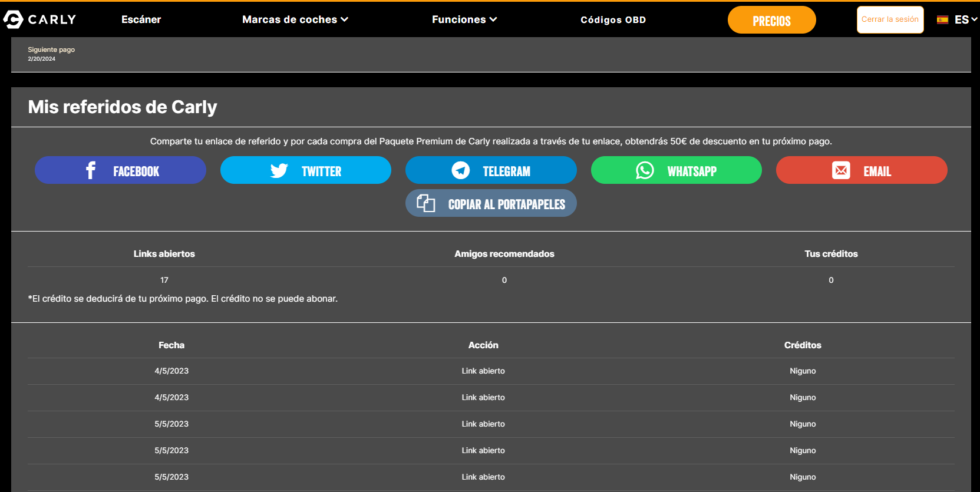Expand the Marcas de coches menu
The width and height of the screenshot is (980, 492).
[x=295, y=19]
